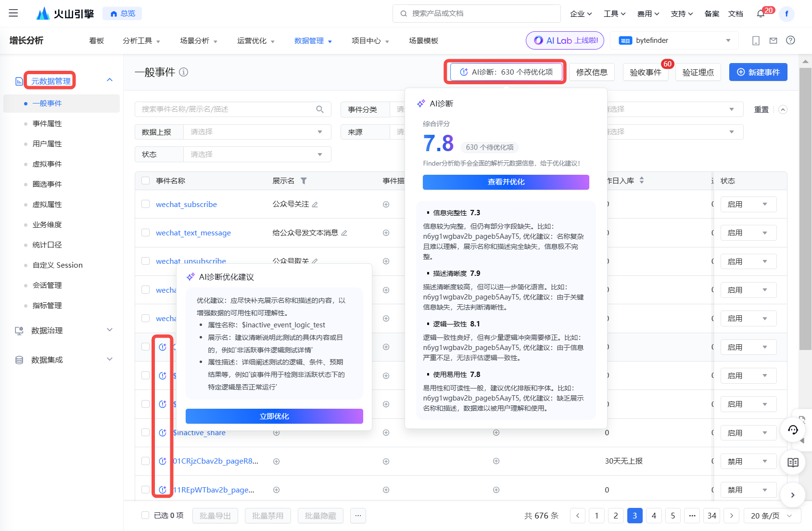This screenshot has width=812, height=531.
Task: Check the $inactive_share row checkbox
Action: point(146,432)
